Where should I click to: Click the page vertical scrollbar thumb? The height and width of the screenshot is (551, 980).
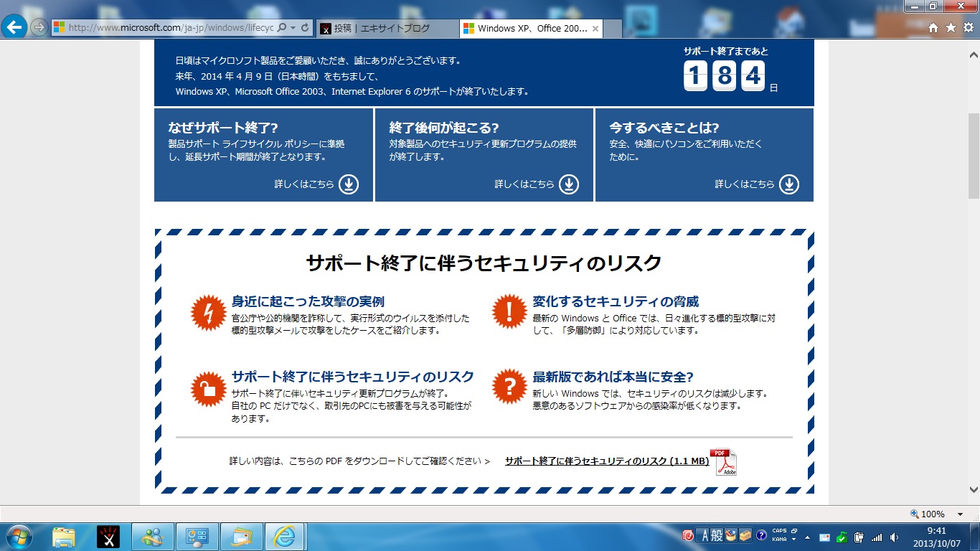point(974,155)
